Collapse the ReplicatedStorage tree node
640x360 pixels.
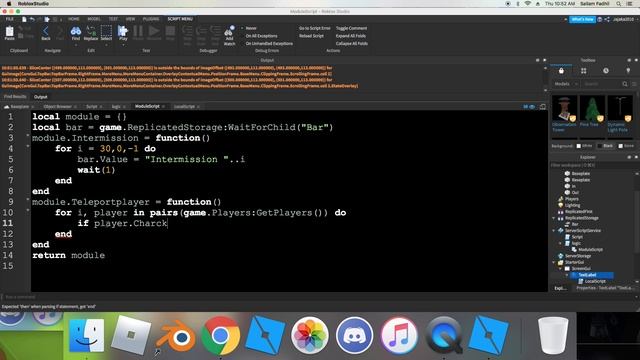pyautogui.click(x=554, y=218)
